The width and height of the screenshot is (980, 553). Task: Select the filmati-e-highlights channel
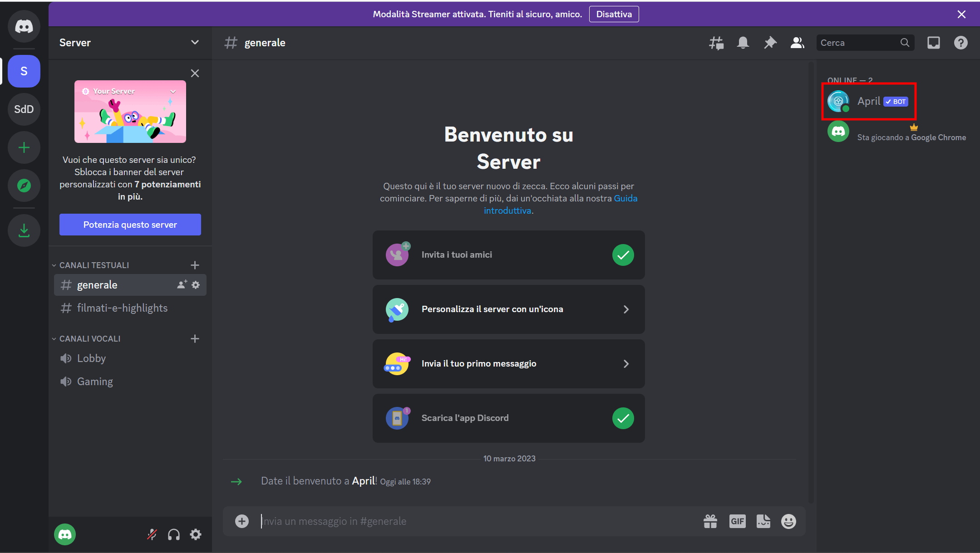[122, 308]
